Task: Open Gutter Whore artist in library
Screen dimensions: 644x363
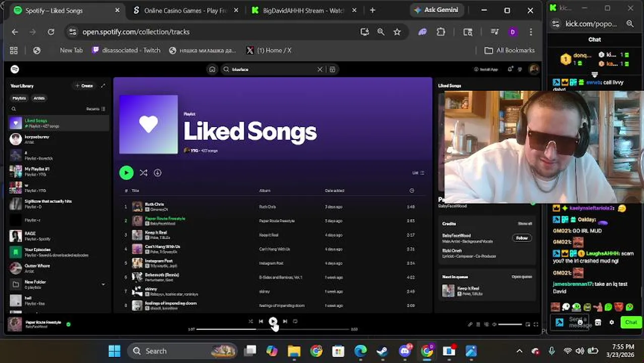Action: point(58,268)
